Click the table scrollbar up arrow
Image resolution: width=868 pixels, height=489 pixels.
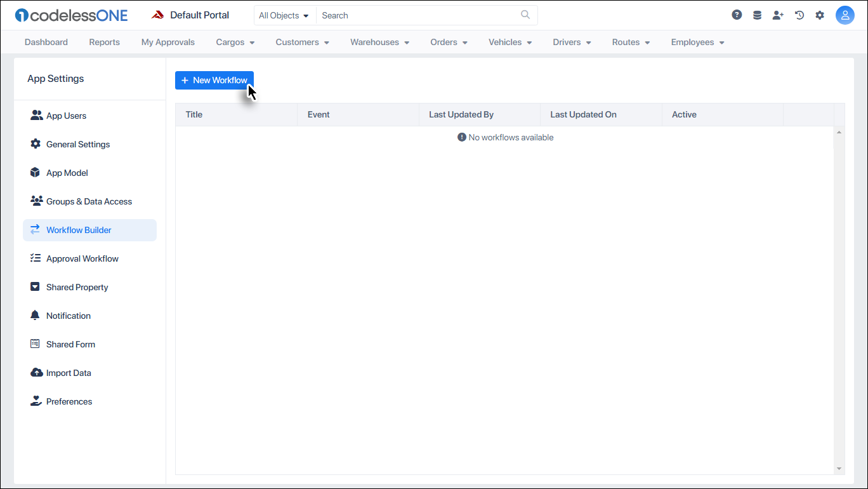[x=839, y=132]
